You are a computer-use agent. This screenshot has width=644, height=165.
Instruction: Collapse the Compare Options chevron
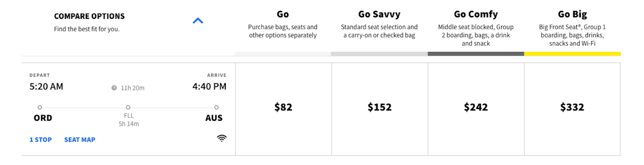[198, 21]
